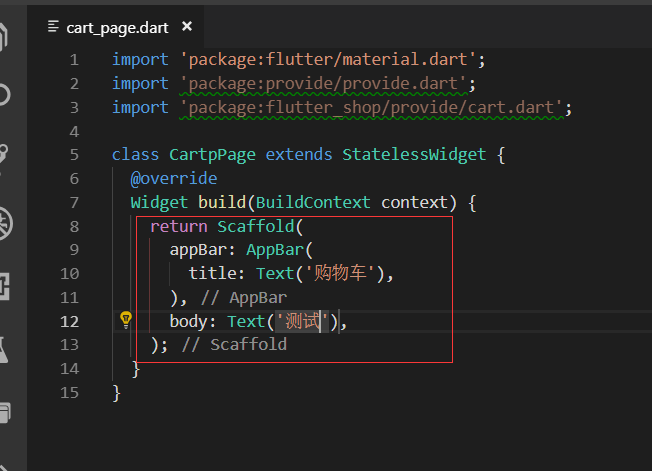Click the file icon on cart_page.dart tab

point(53,27)
